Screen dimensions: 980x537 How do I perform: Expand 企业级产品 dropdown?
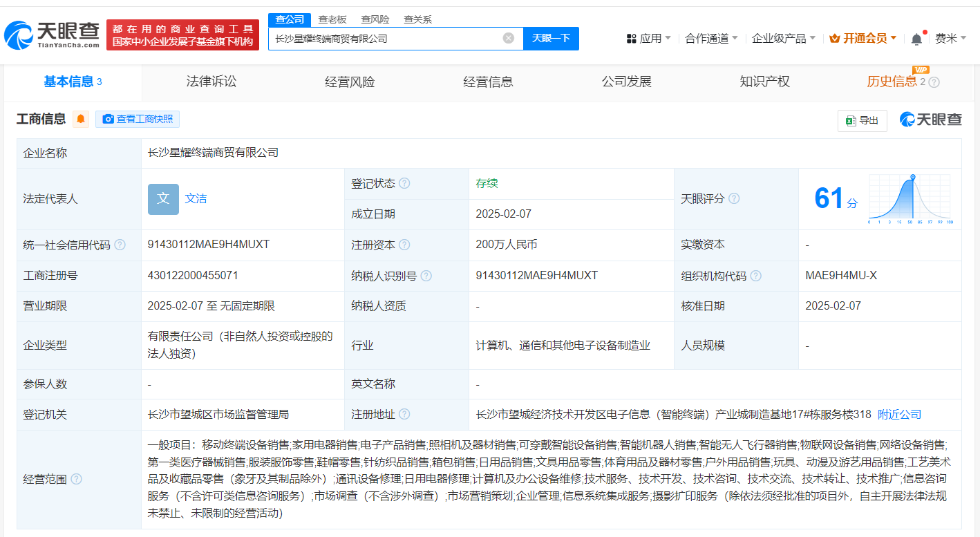tap(783, 38)
